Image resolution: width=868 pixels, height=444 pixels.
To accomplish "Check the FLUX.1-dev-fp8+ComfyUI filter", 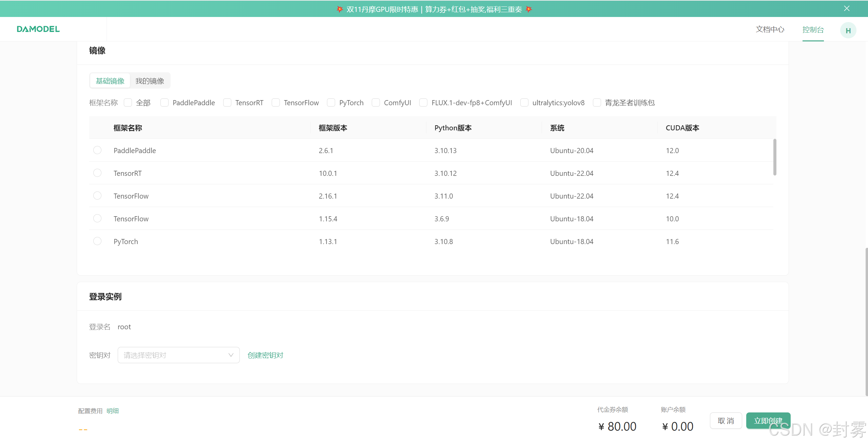I will 423,103.
